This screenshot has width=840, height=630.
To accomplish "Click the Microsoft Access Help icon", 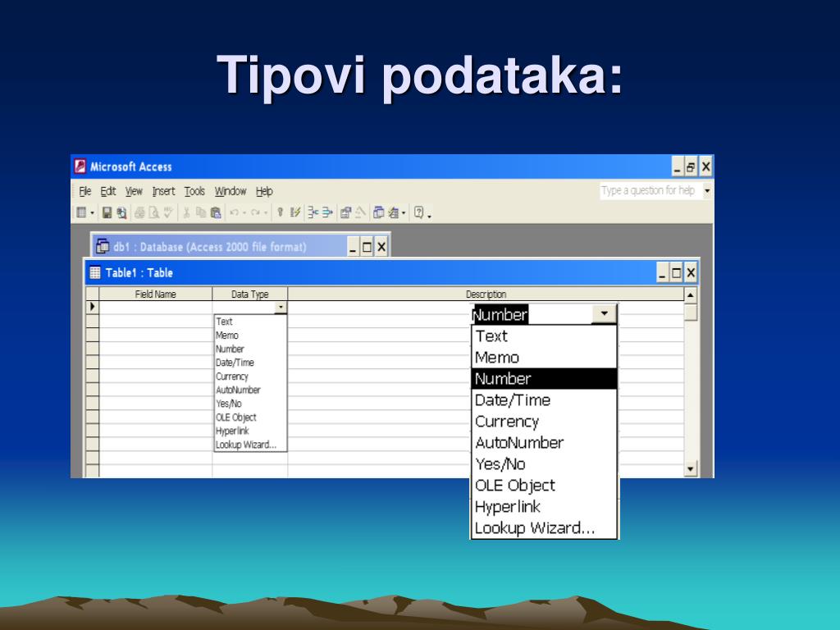I will [419, 212].
